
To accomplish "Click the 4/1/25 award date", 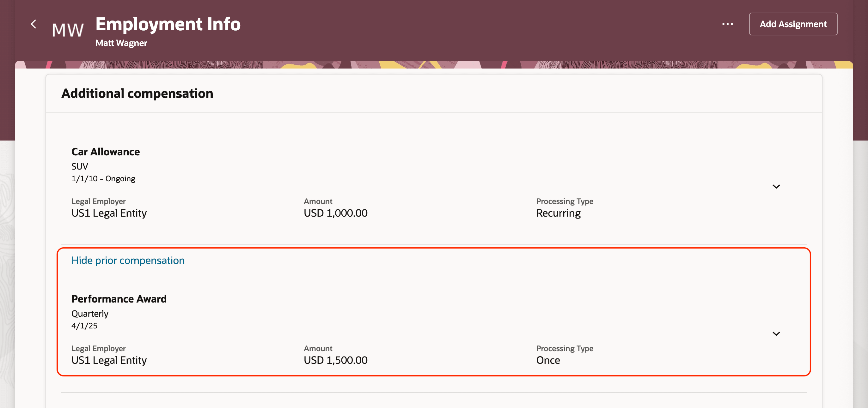I will tap(84, 326).
